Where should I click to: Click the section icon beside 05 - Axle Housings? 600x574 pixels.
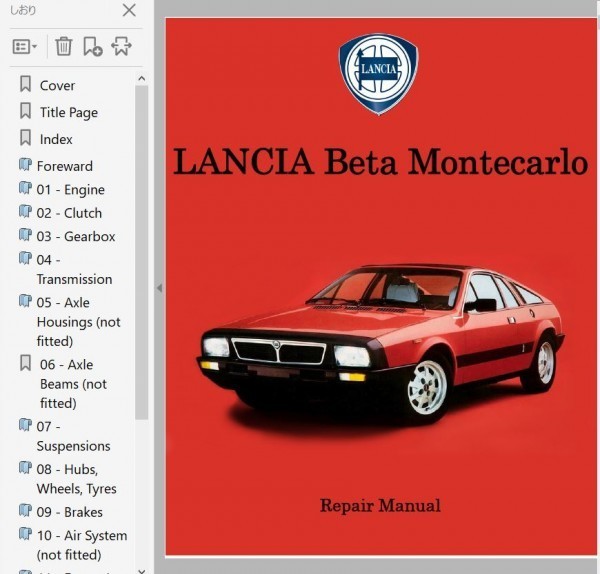coord(25,300)
